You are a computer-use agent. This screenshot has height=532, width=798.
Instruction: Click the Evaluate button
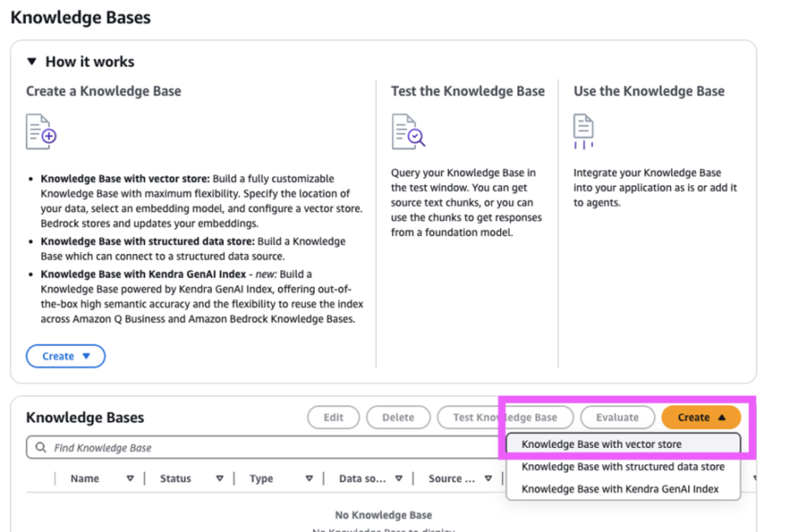pyautogui.click(x=617, y=418)
